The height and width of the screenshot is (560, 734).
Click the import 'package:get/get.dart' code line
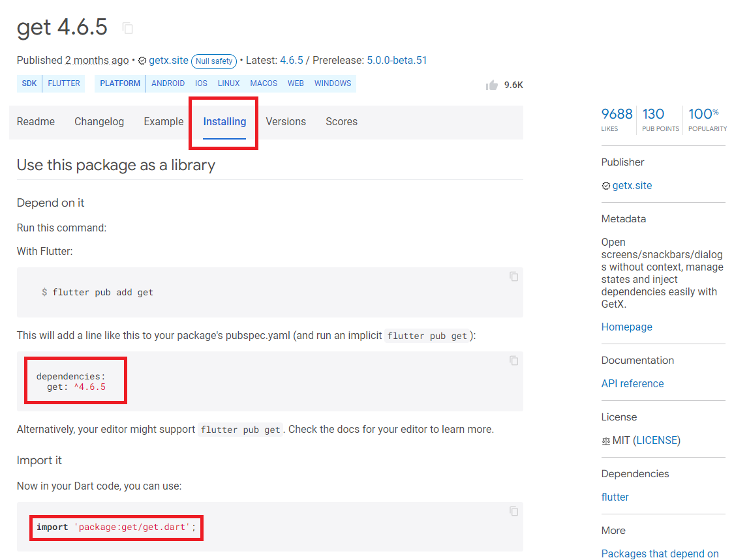116,527
